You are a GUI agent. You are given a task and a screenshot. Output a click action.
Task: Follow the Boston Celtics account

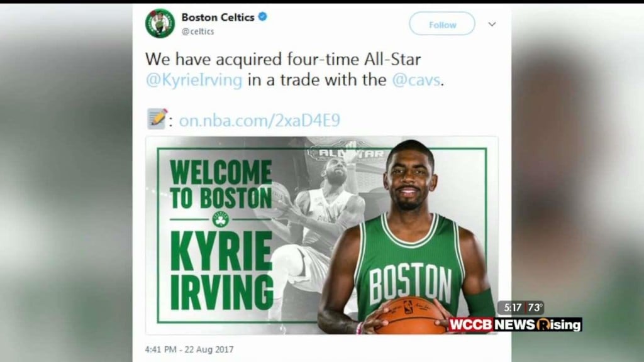pos(442,24)
